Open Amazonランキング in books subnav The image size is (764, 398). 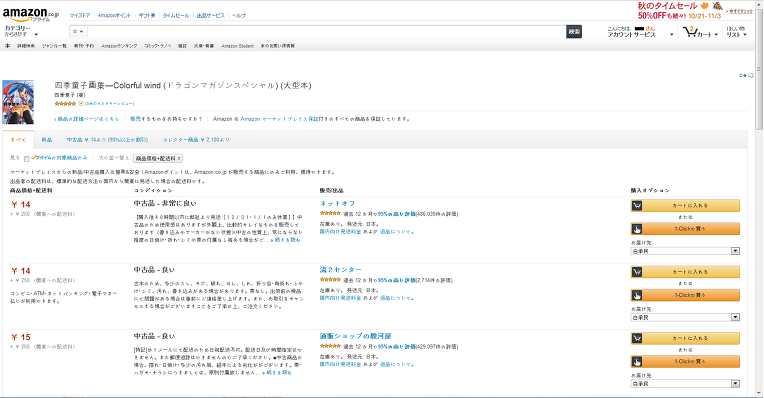coord(119,46)
